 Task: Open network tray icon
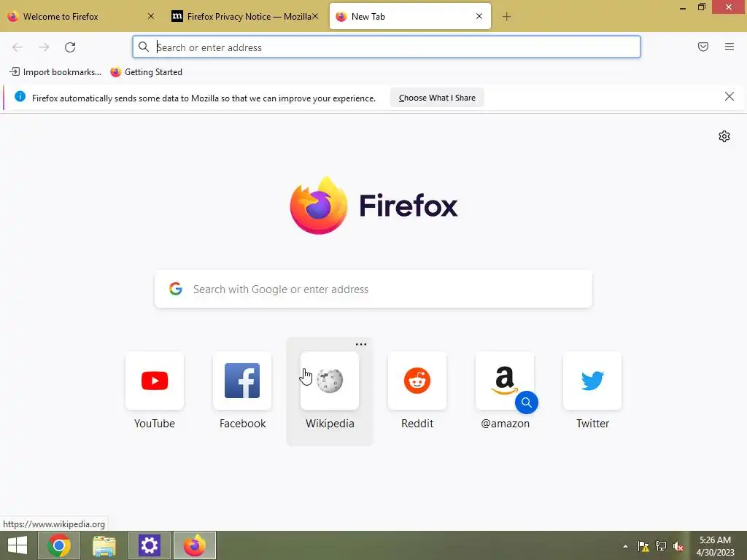tap(661, 546)
